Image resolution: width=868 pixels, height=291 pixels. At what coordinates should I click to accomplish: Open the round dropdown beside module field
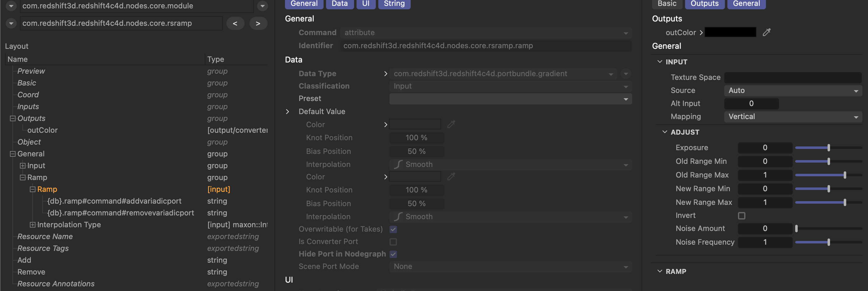click(262, 6)
